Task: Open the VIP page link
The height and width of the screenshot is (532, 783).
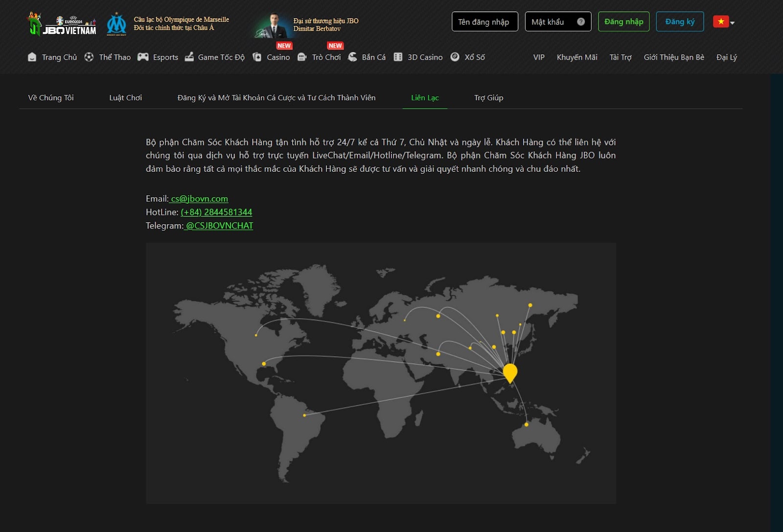Action: pos(539,57)
